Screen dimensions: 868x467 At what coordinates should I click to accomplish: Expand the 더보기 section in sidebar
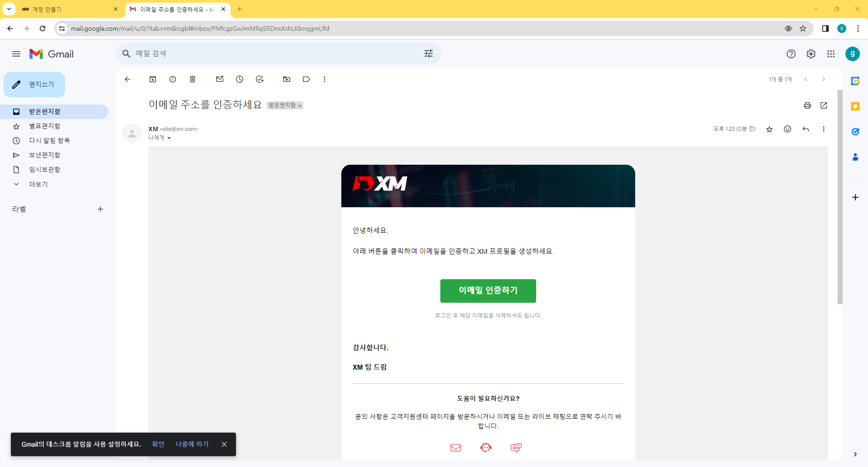[38, 184]
